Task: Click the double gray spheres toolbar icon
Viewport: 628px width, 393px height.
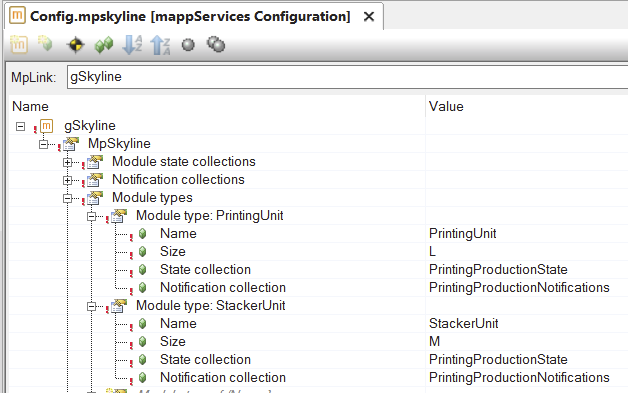Action: 216,44
